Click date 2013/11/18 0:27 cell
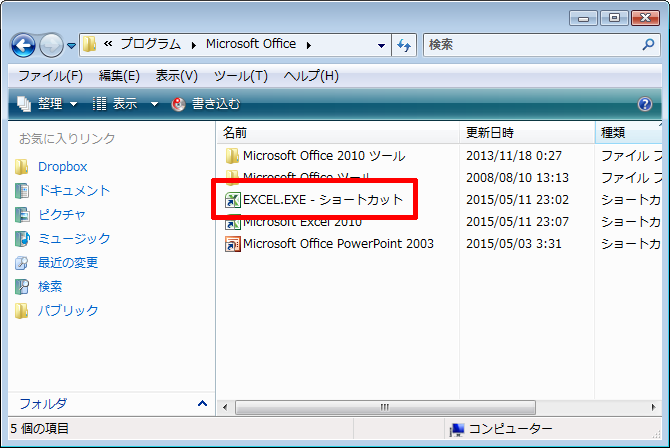 [x=514, y=156]
